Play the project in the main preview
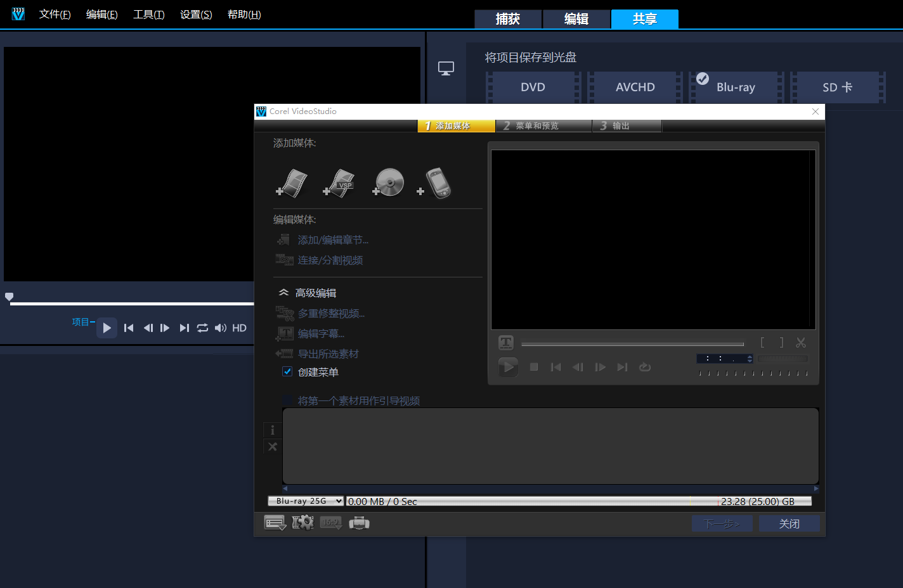 click(x=107, y=328)
